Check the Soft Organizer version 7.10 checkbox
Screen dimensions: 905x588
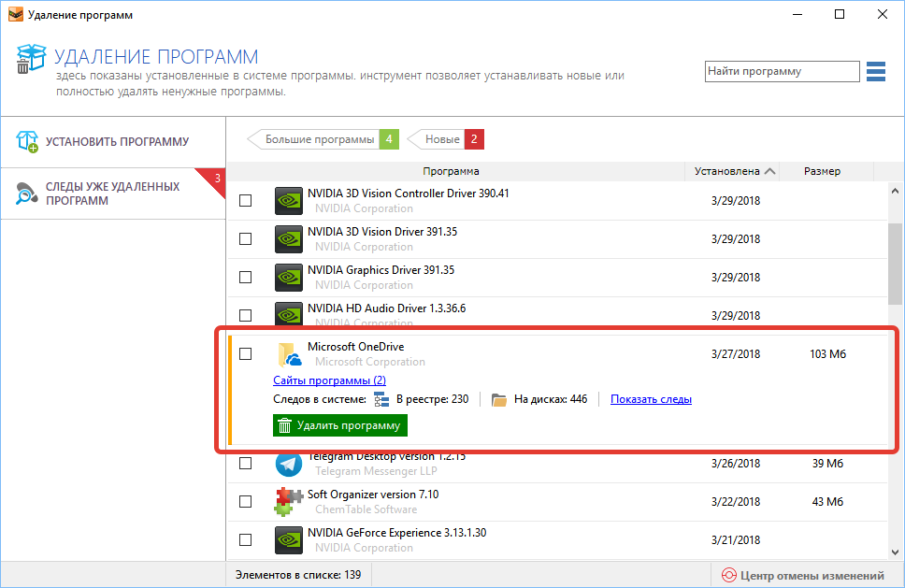(x=245, y=501)
